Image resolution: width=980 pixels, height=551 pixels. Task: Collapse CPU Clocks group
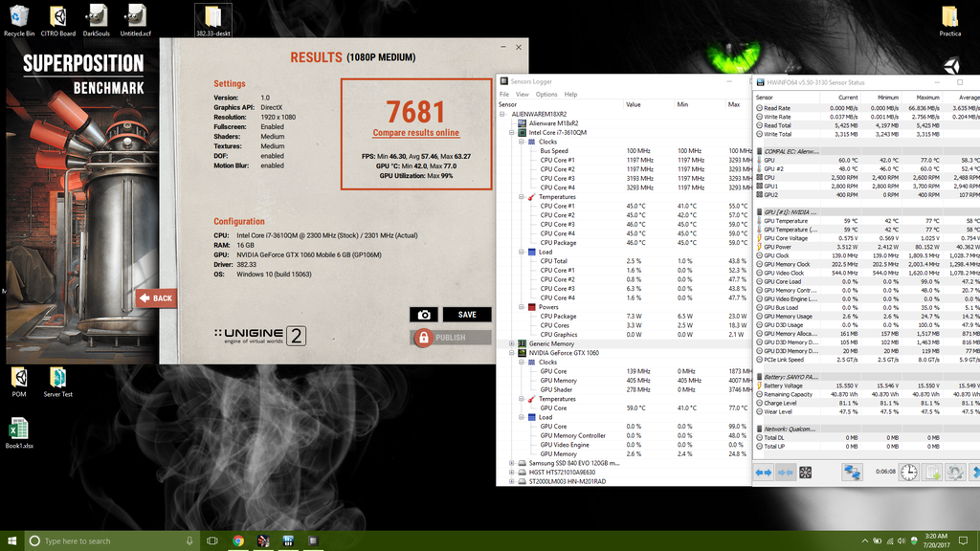pos(522,142)
